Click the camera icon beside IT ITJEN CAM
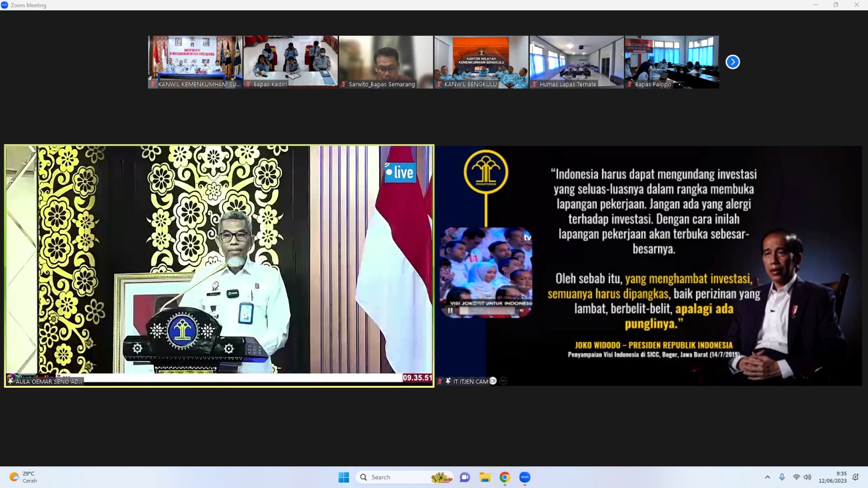This screenshot has width=868, height=488. tap(493, 381)
